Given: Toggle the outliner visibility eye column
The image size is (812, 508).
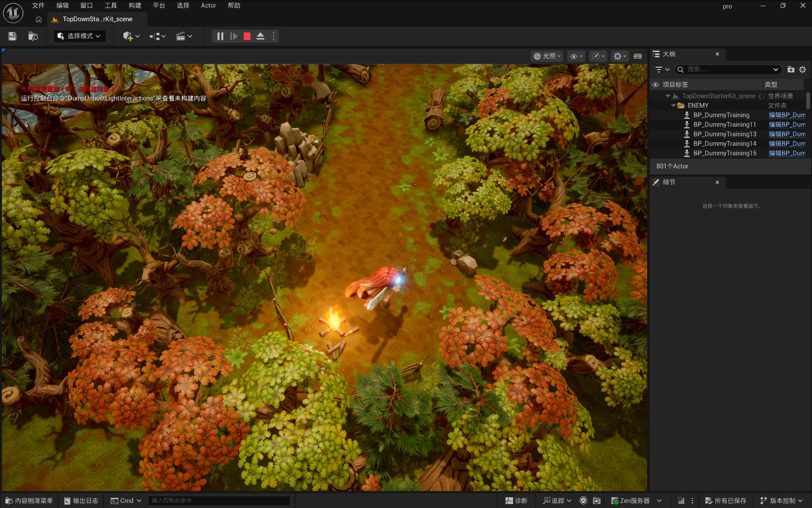Looking at the screenshot, I should (x=656, y=85).
